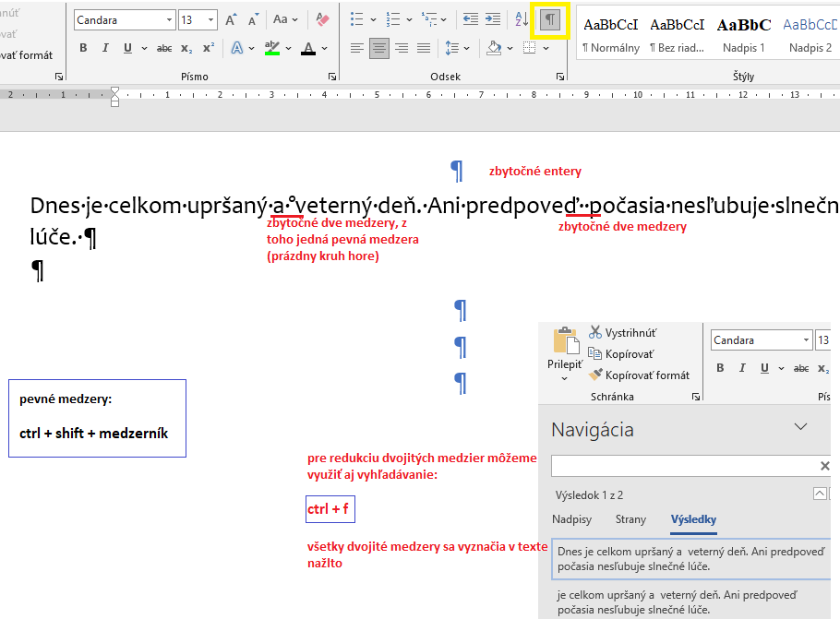Toggle justify alignment in Odsek group
This screenshot has height=619, width=840.
[424, 48]
